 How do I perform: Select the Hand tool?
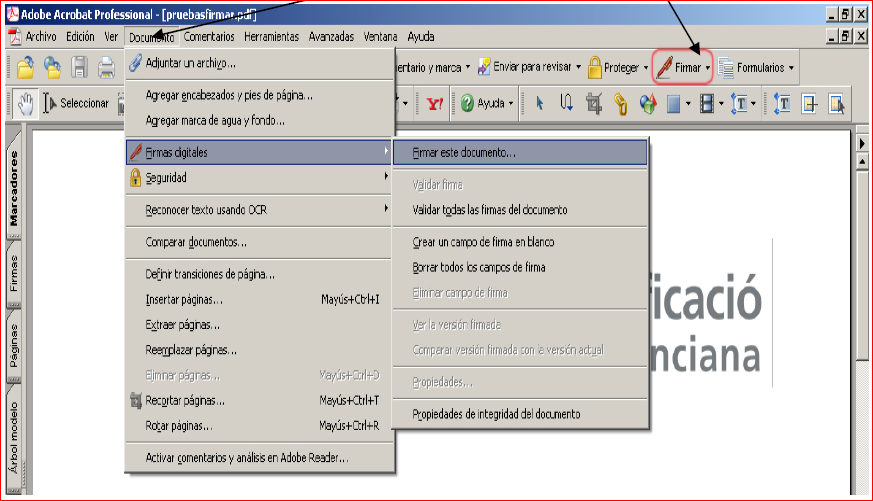coord(25,104)
